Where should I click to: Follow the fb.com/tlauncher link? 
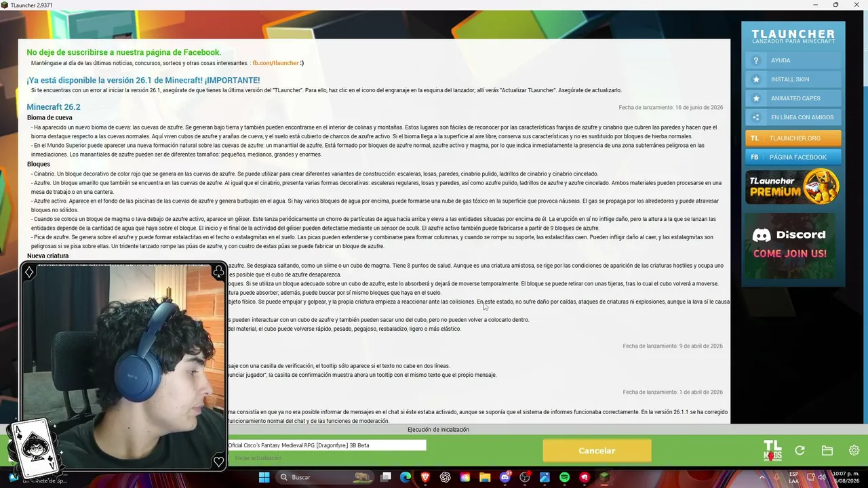click(x=275, y=63)
